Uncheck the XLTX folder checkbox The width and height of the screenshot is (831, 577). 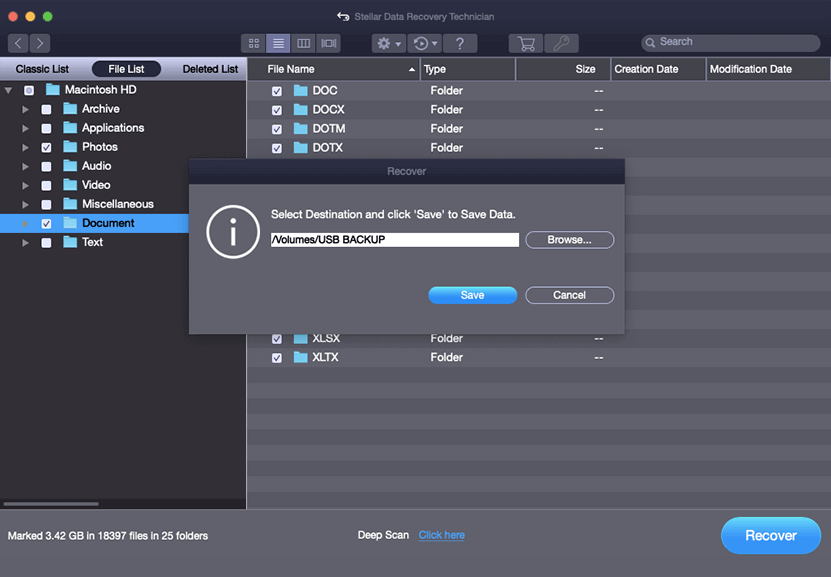pyautogui.click(x=277, y=358)
